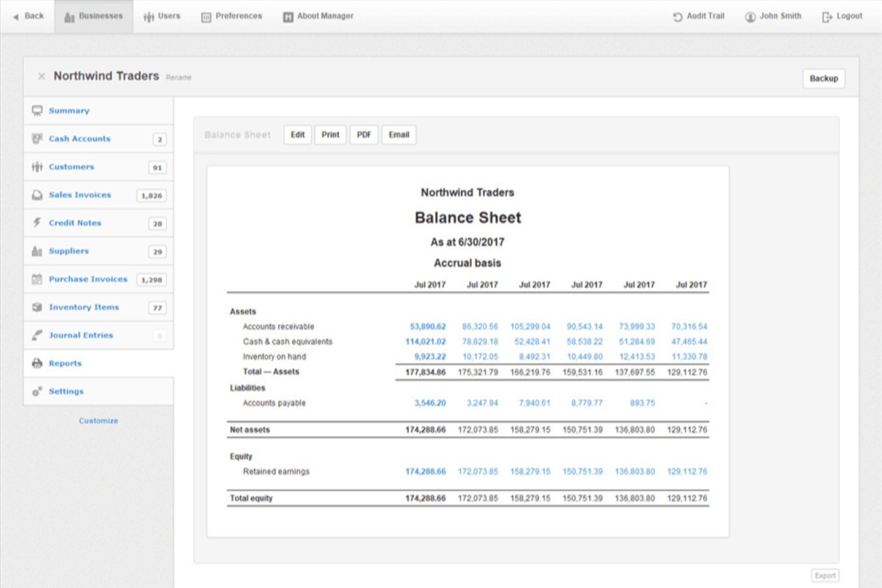Click the Credit Notes lightning icon
The width and height of the screenshot is (882, 588).
click(37, 223)
